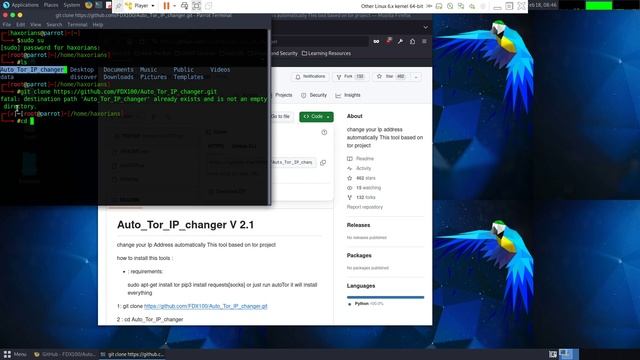640x360 pixels.
Task: Click the wrench extension icon in Firefox
Action: (400, 41)
